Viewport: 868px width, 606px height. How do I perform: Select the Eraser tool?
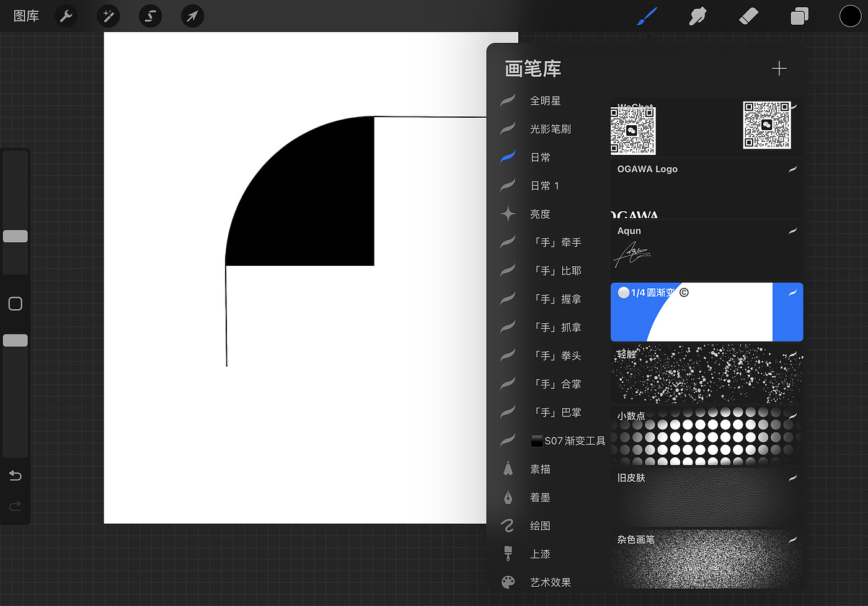[748, 16]
